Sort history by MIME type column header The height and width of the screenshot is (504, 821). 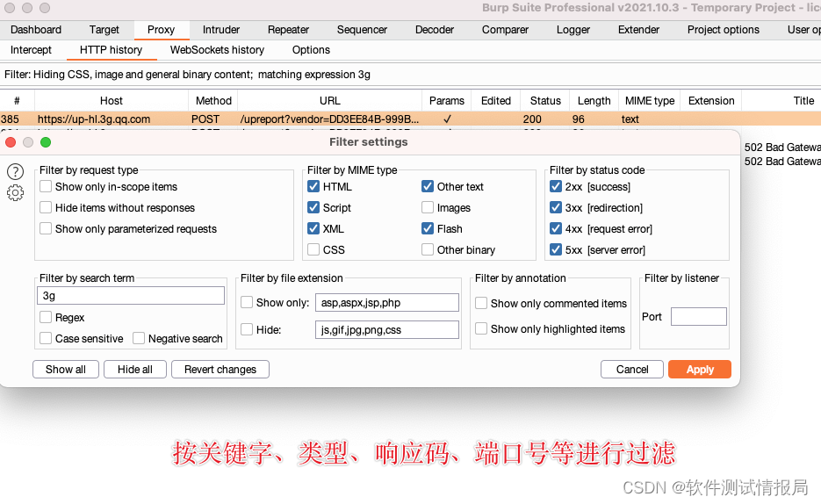coord(650,100)
